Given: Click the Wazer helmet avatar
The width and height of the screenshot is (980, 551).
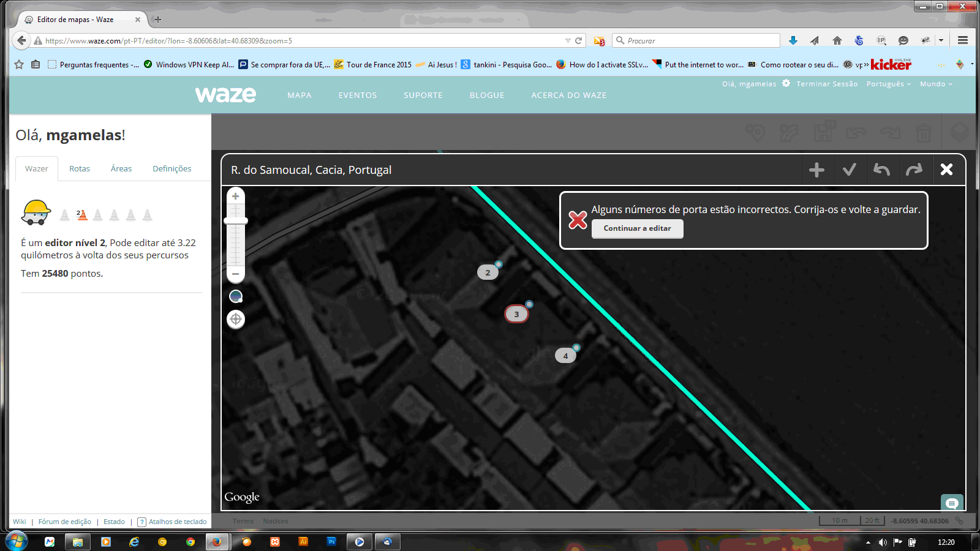Looking at the screenshot, I should [36, 212].
